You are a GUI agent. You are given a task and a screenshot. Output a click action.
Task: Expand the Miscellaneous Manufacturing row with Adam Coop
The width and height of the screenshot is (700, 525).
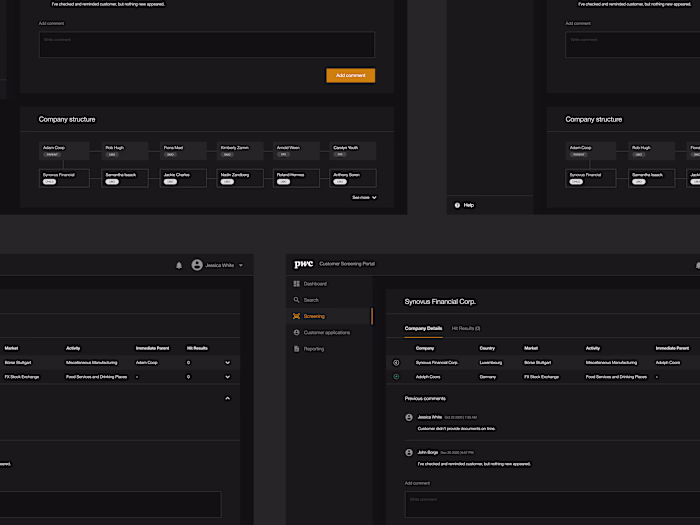(228, 362)
